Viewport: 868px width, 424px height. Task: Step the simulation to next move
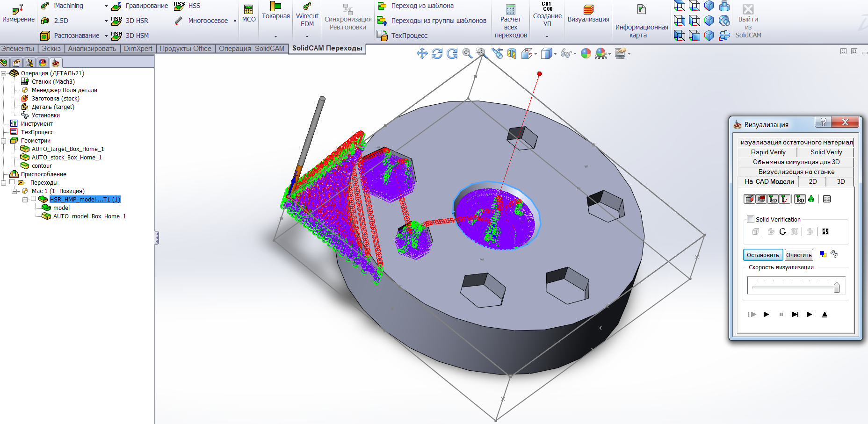click(795, 315)
